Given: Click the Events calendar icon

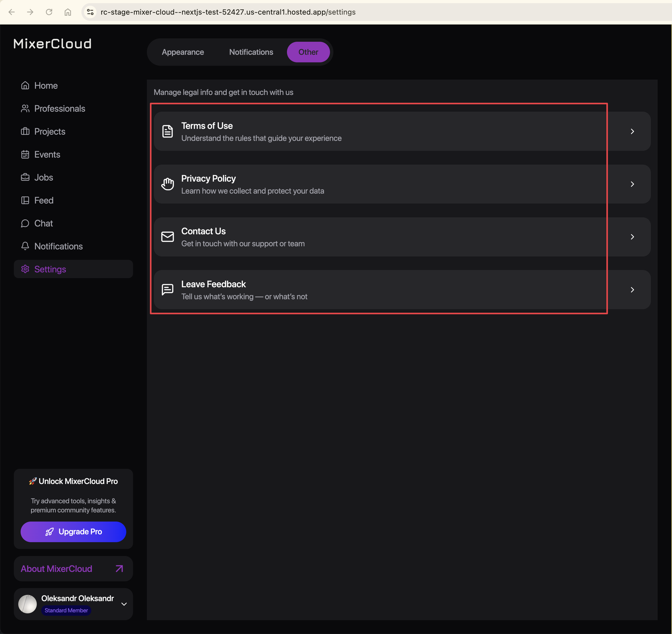Looking at the screenshot, I should pyautogui.click(x=25, y=154).
